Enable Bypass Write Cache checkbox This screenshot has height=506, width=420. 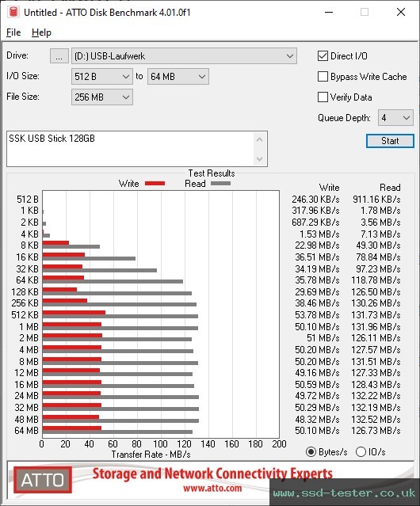323,77
